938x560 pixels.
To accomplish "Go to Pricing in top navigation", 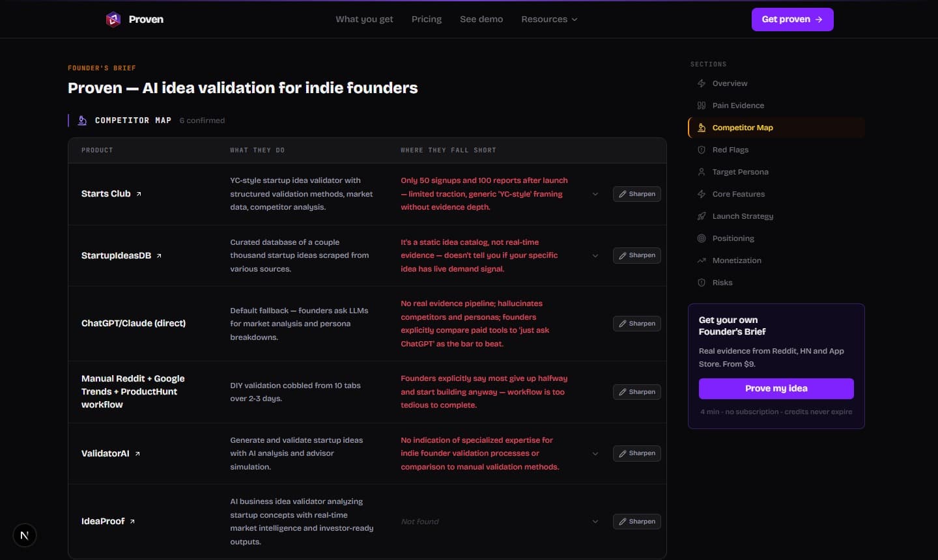I will pyautogui.click(x=427, y=20).
